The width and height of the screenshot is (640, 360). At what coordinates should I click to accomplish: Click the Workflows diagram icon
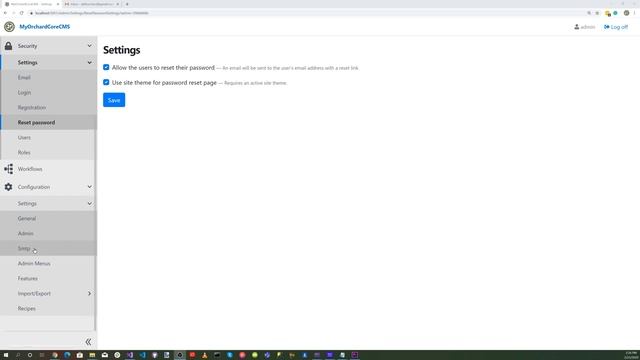[x=9, y=169]
